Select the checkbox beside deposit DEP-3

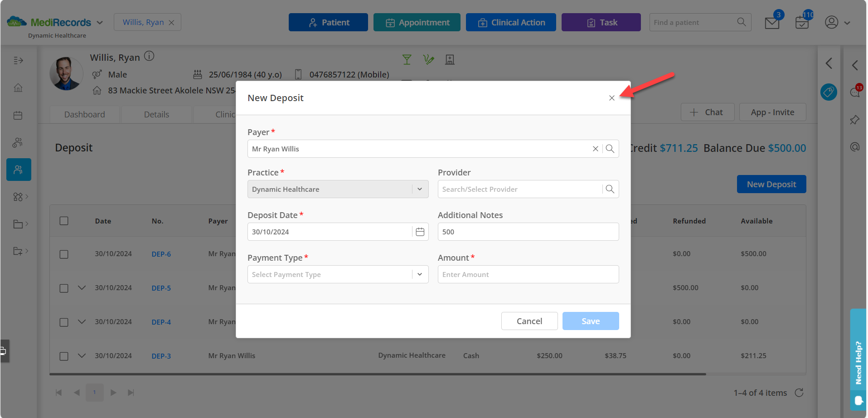pyautogui.click(x=63, y=356)
